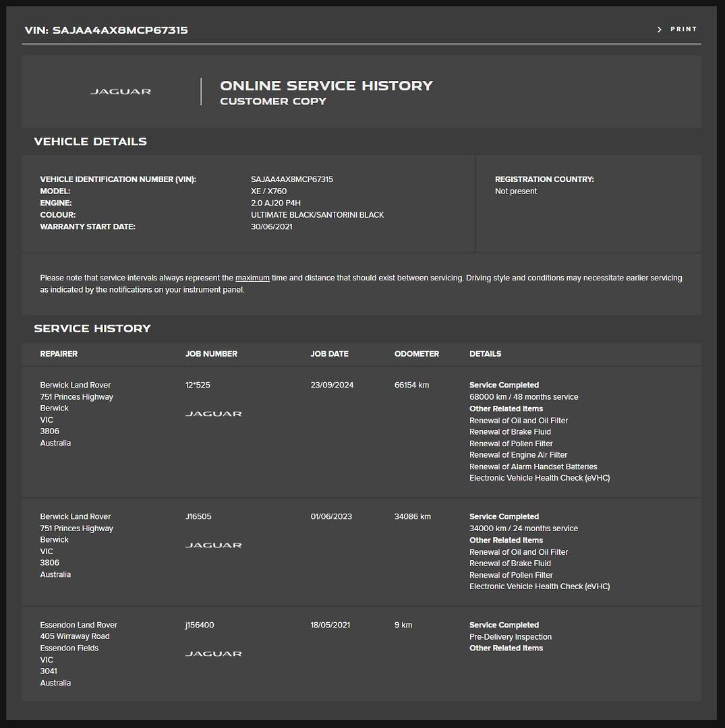The height and width of the screenshot is (728, 725).
Task: Click WARRANTY START DATE label
Action: 87,226
